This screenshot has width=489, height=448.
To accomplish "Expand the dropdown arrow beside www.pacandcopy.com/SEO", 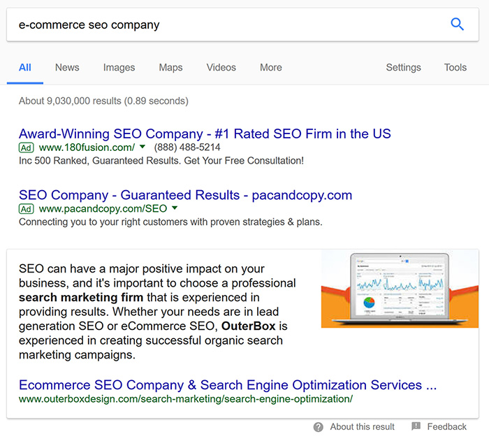I will click(x=175, y=208).
